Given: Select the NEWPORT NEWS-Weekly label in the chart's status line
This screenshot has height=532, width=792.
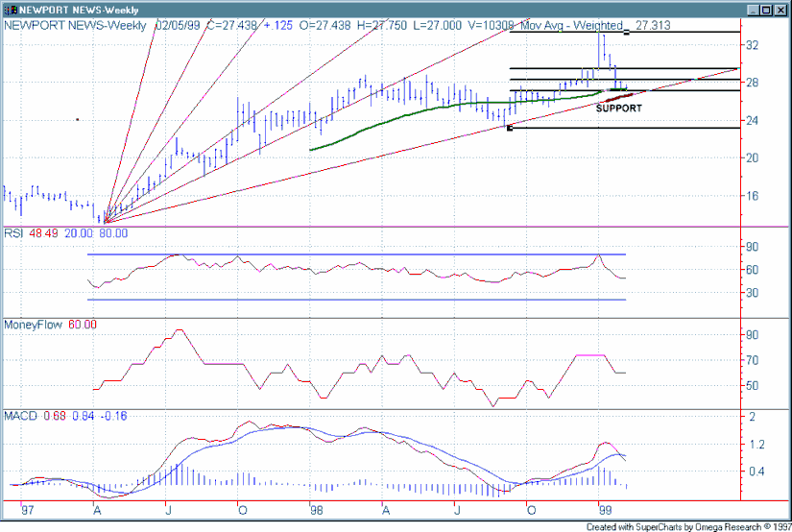Looking at the screenshot, I should [75, 25].
